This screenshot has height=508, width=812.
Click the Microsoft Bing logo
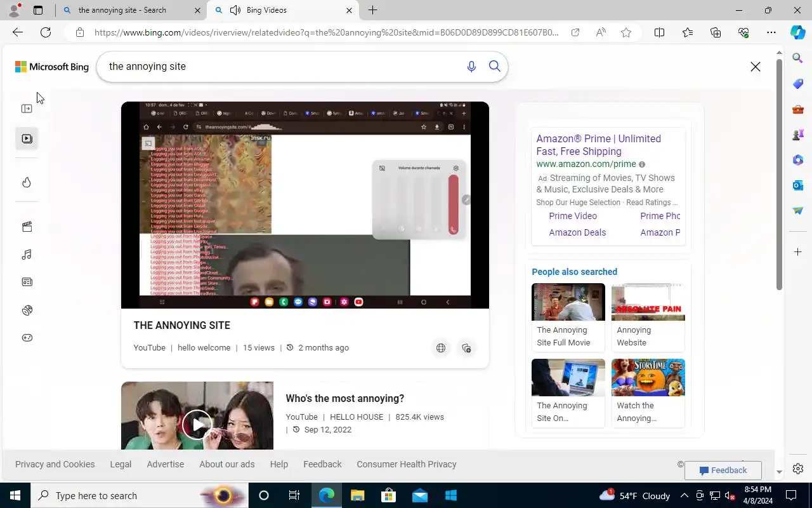52,67
